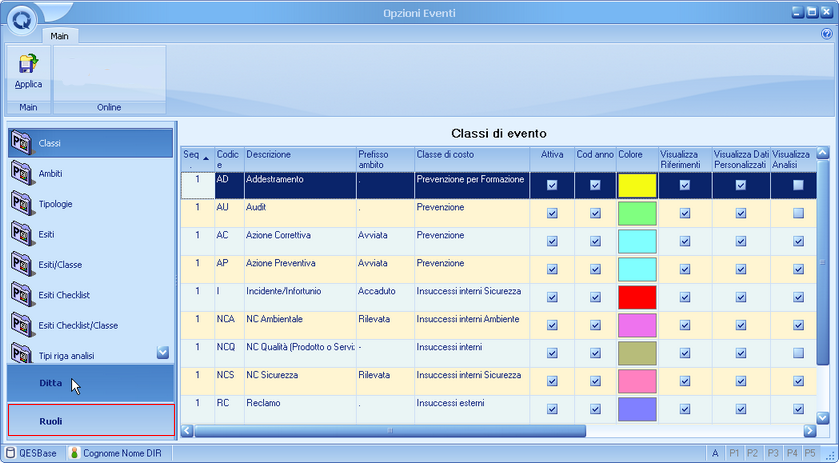Sort by the Classe di costo column header
The height and width of the screenshot is (463, 839).
point(472,160)
